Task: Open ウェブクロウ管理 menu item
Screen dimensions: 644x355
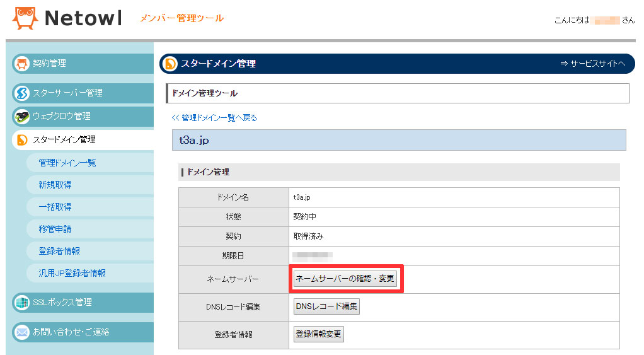Action: click(83, 117)
